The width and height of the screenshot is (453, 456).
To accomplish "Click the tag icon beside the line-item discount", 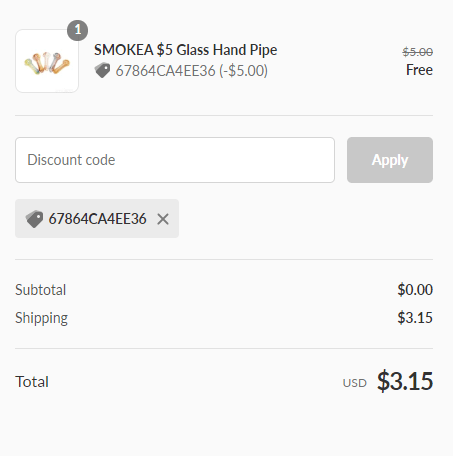I will tap(102, 70).
